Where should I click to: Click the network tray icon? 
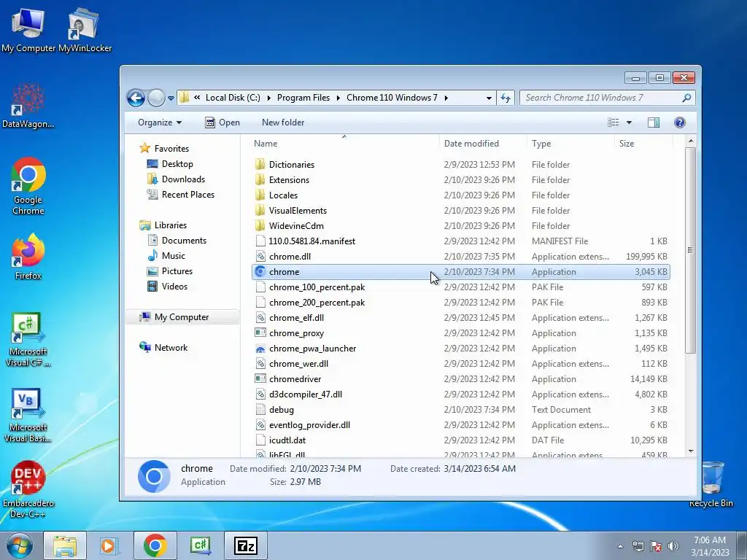(x=638, y=546)
